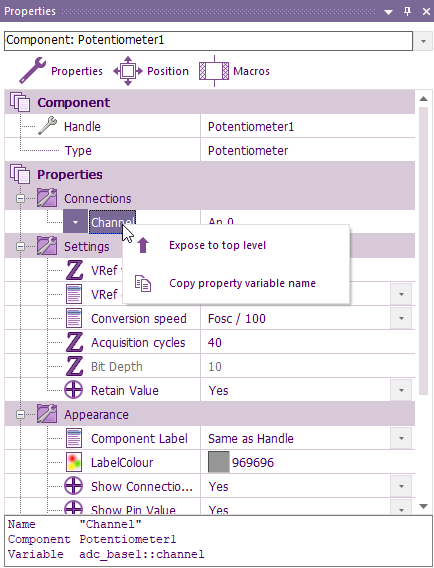Click the Handle wrench icon
This screenshot has width=434, height=568.
[48, 126]
